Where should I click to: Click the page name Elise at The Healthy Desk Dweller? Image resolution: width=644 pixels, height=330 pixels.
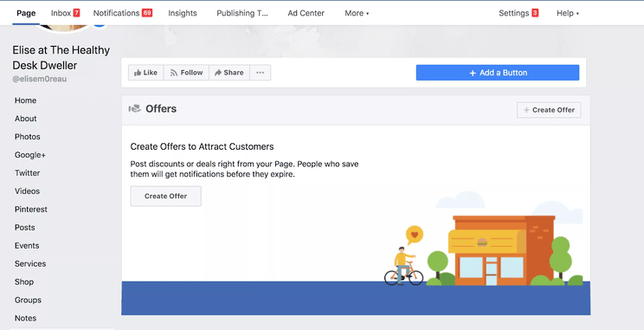pyautogui.click(x=61, y=57)
